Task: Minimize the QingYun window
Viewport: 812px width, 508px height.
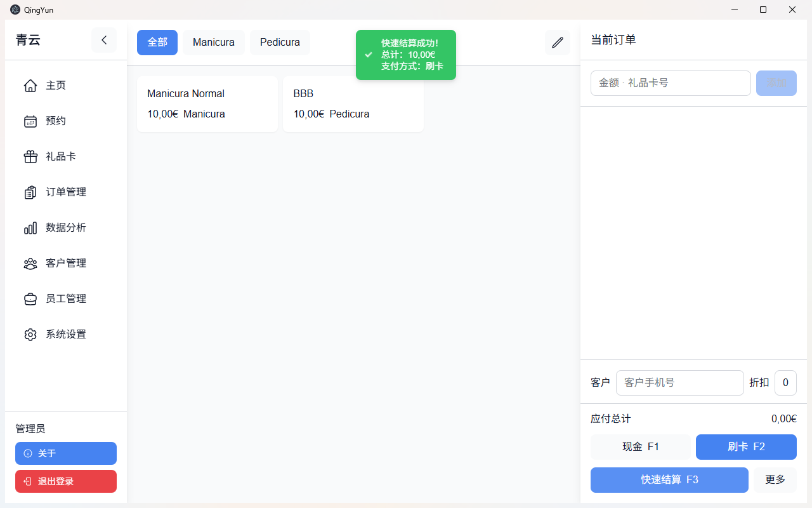Action: [735, 10]
